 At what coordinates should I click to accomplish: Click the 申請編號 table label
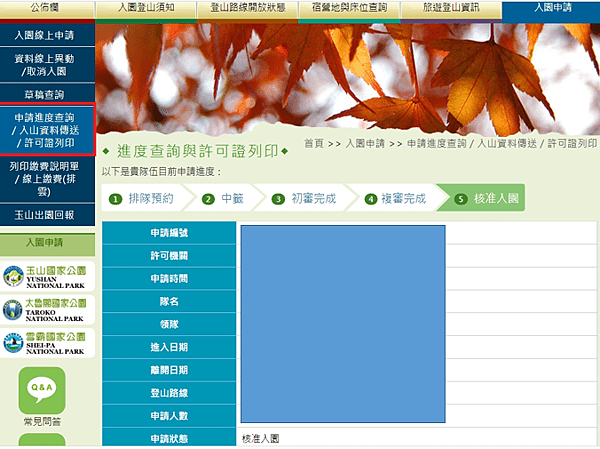(x=169, y=233)
